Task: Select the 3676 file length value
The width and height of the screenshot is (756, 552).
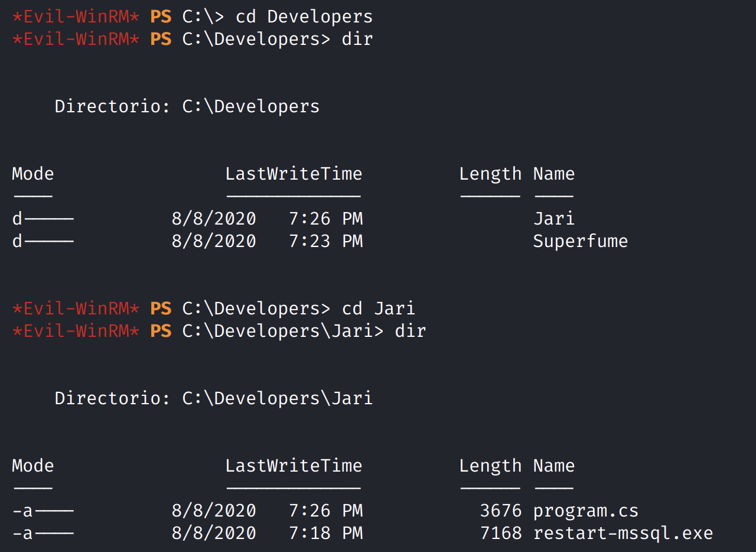Action: [x=501, y=511]
